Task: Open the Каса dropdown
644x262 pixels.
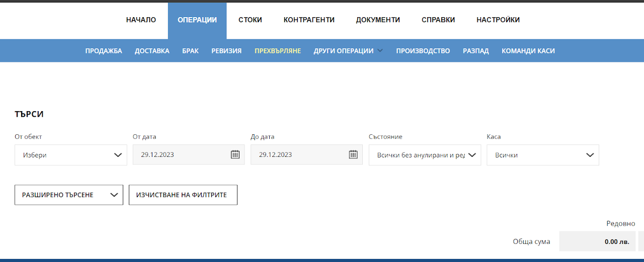Action: 543,155
